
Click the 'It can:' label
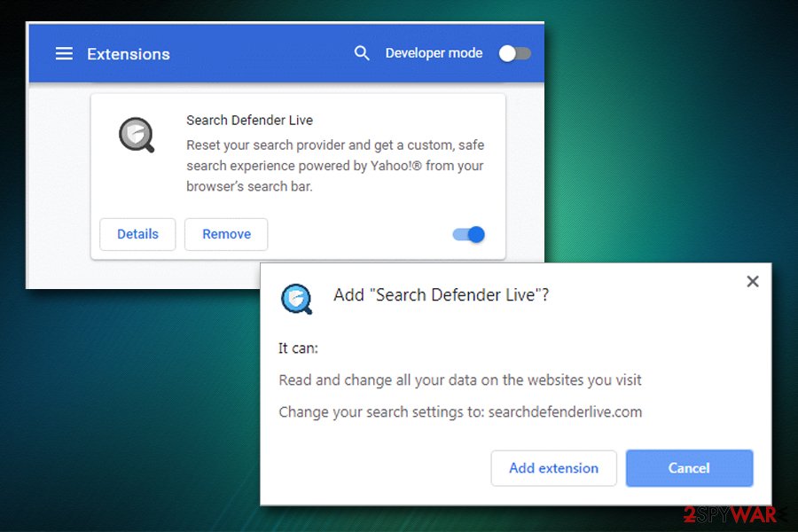click(x=298, y=348)
